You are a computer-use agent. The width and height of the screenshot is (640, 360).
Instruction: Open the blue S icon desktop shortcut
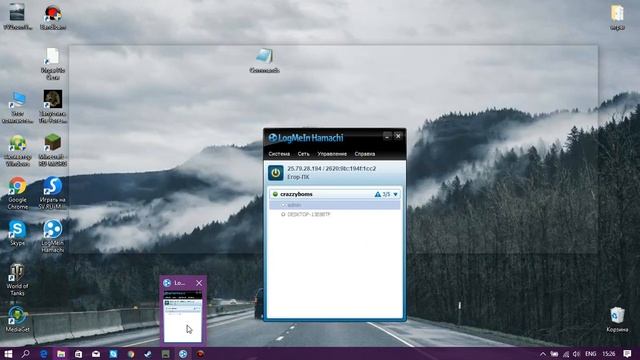tap(53, 193)
